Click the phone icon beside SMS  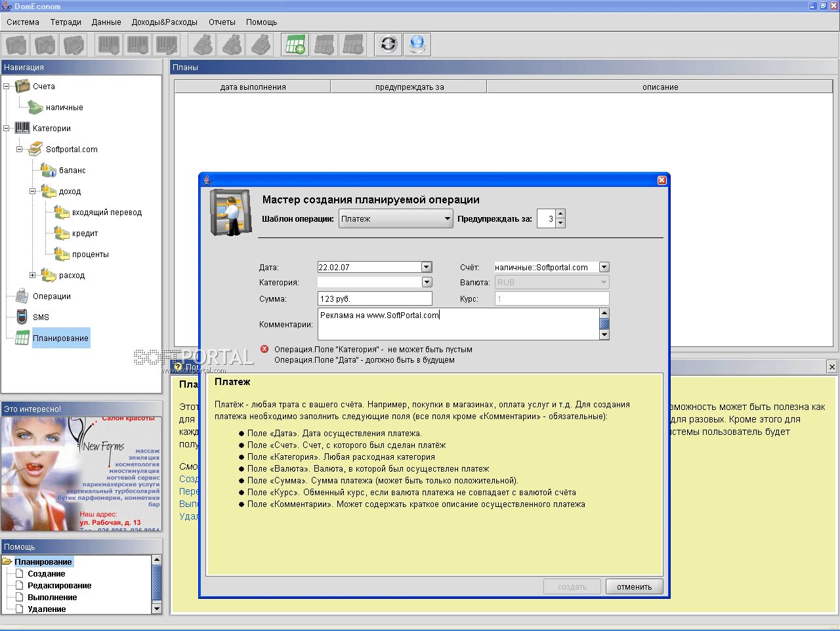(x=22, y=317)
